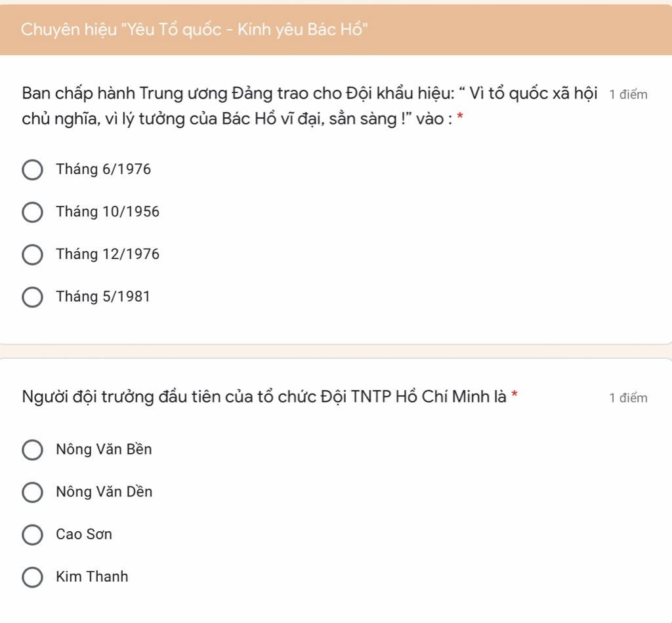Click the Tháng 6/1976 answer label
Image resolution: width=672 pixels, height=623 pixels.
[x=103, y=170]
